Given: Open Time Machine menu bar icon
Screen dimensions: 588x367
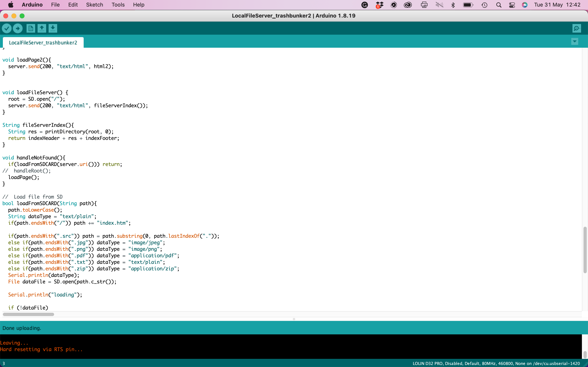Looking at the screenshot, I should [484, 5].
